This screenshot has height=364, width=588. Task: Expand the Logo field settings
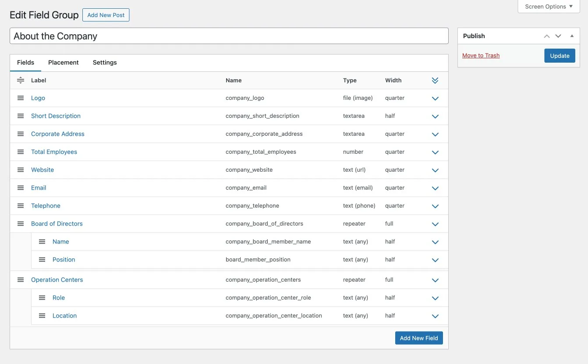[435, 99]
